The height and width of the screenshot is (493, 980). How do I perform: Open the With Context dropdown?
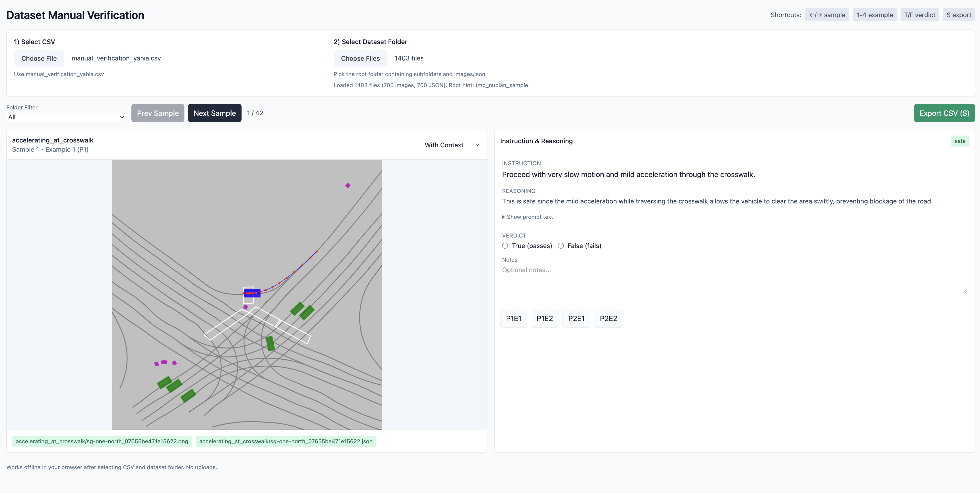(452, 145)
